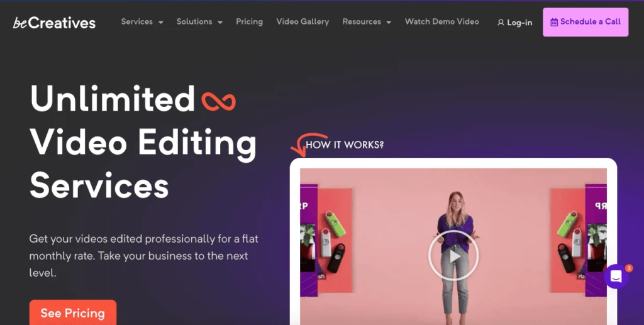This screenshot has height=325, width=644.
Task: Click the orange infinity symbol
Action: 218,101
